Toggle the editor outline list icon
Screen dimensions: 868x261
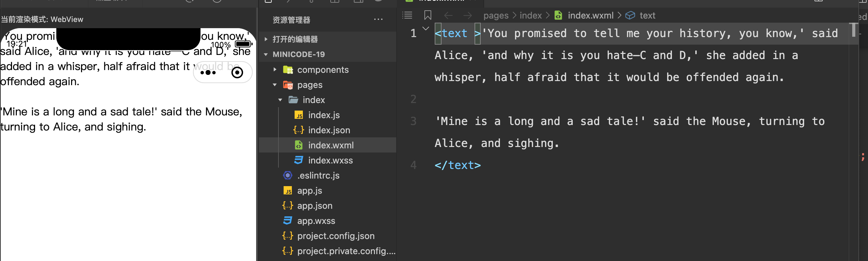(x=407, y=15)
